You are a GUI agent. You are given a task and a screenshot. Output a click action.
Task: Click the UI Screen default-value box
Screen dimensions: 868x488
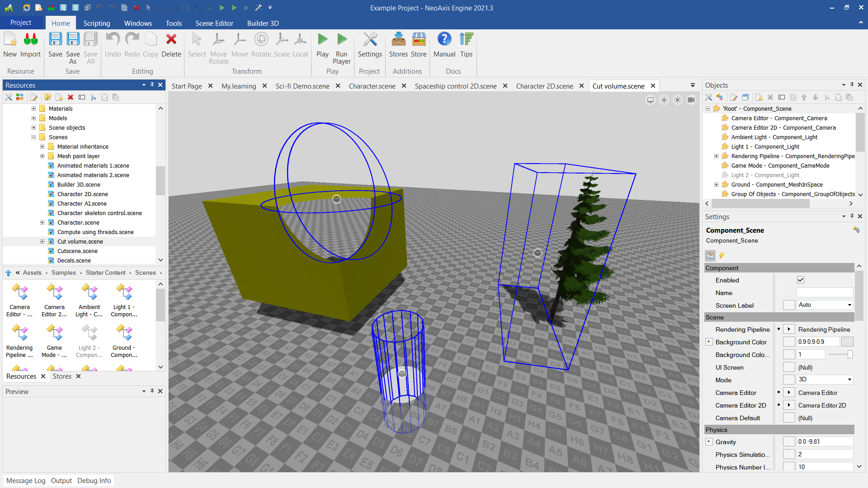[788, 367]
